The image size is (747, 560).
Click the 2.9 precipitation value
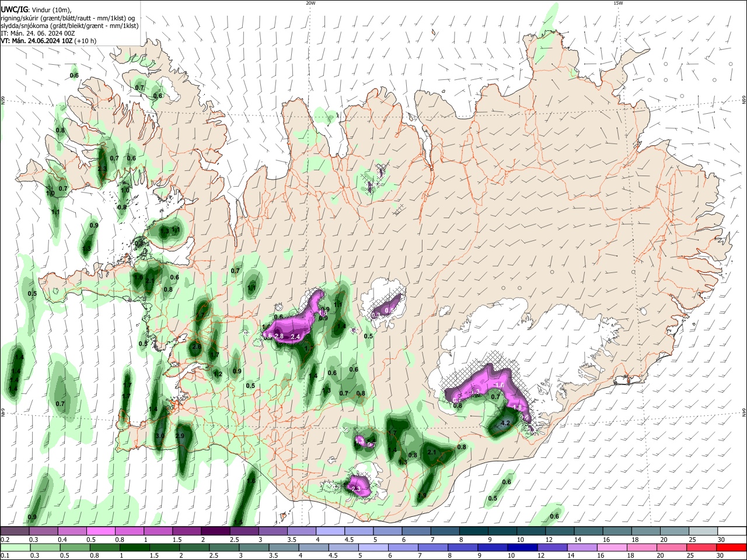pos(180,436)
